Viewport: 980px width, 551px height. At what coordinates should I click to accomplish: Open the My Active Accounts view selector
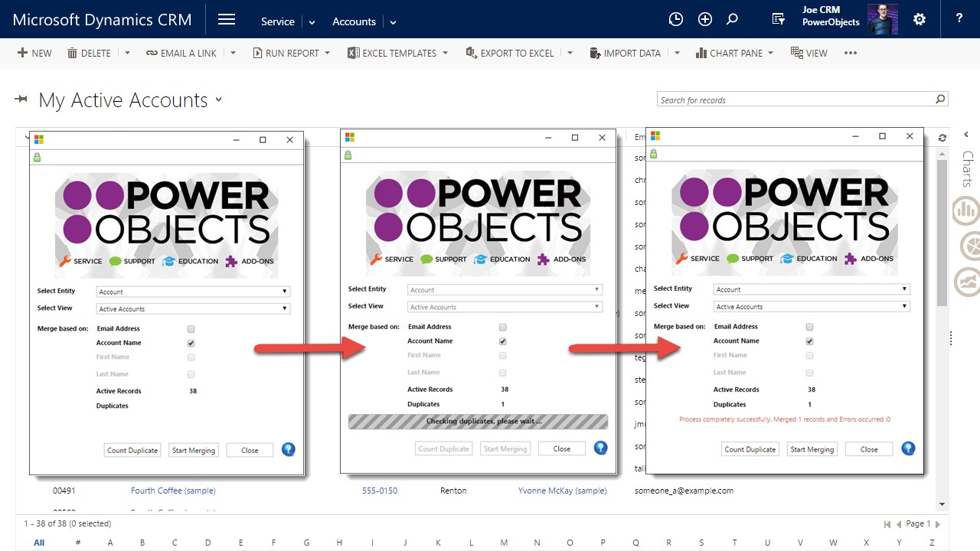pyautogui.click(x=219, y=99)
